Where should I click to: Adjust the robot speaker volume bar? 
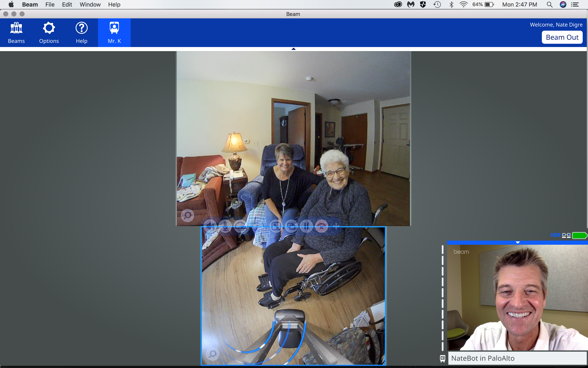pos(442,298)
